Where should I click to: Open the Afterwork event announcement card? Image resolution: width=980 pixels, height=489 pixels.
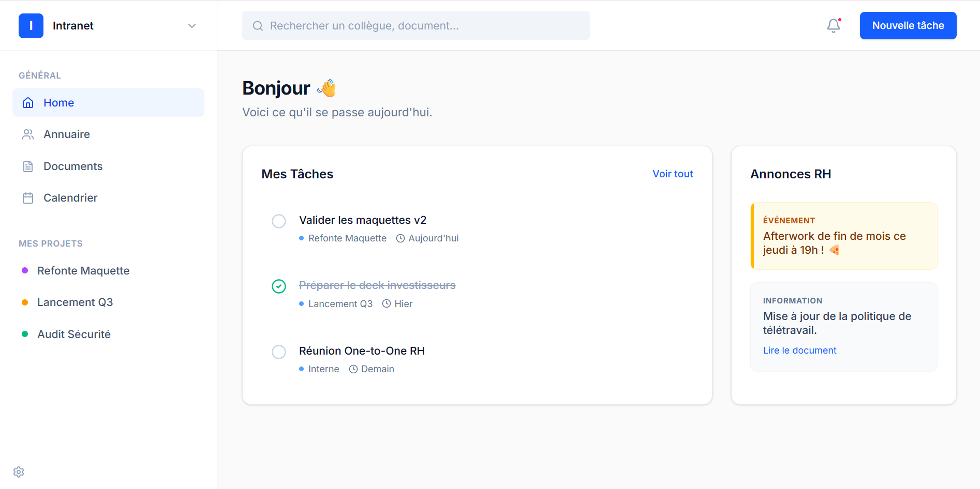tap(843, 236)
